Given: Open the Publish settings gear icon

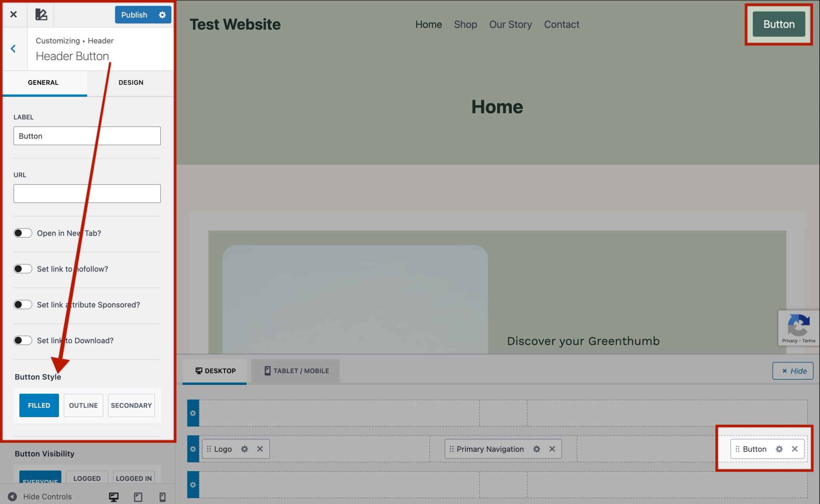Looking at the screenshot, I should pyautogui.click(x=162, y=15).
